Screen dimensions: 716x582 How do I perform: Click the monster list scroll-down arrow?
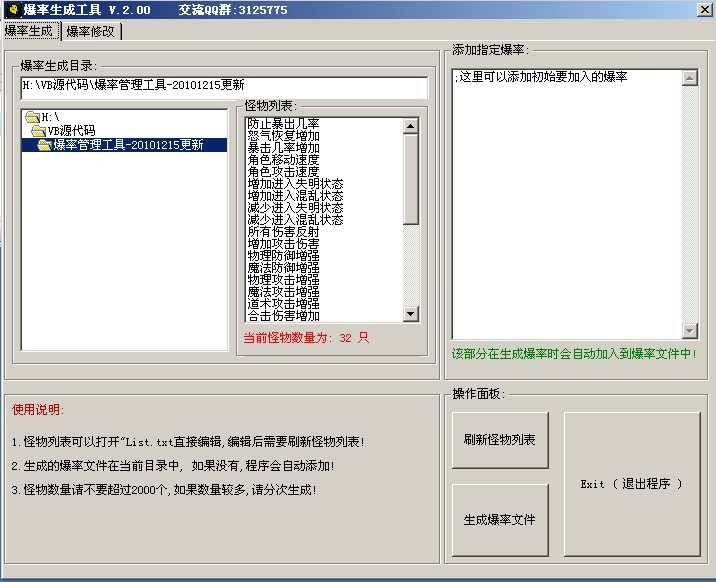click(x=410, y=314)
